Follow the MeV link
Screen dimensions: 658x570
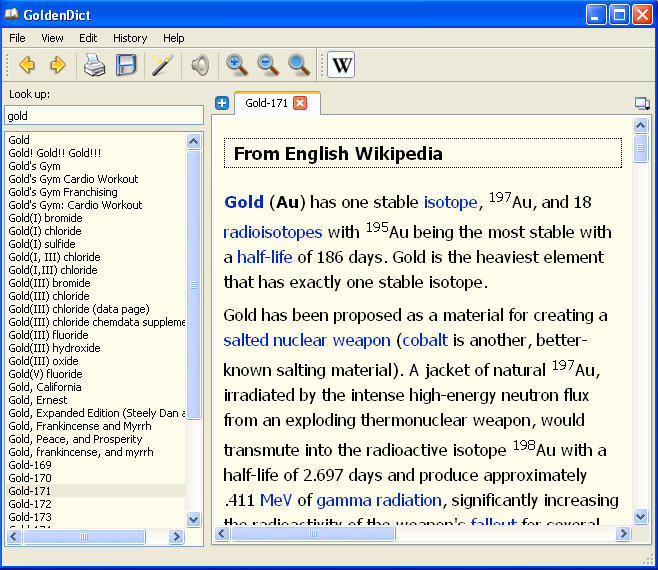point(276,500)
